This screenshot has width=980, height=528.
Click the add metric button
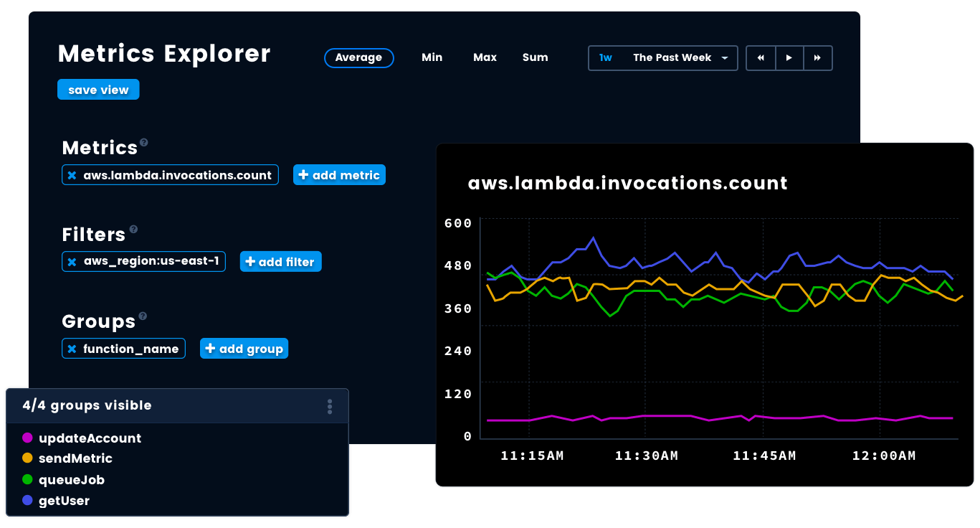[339, 174]
